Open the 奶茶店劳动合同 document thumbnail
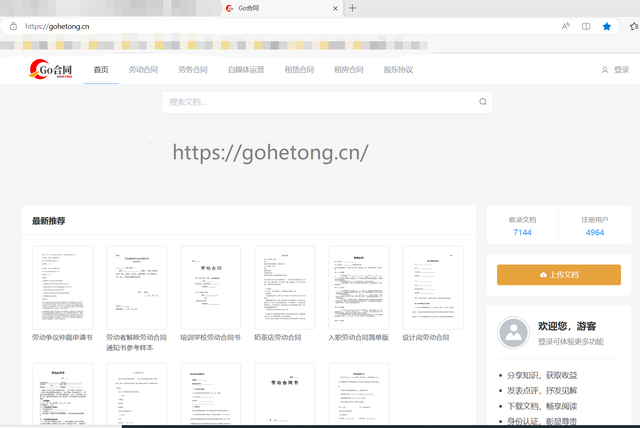The width and height of the screenshot is (640, 428). point(284,287)
